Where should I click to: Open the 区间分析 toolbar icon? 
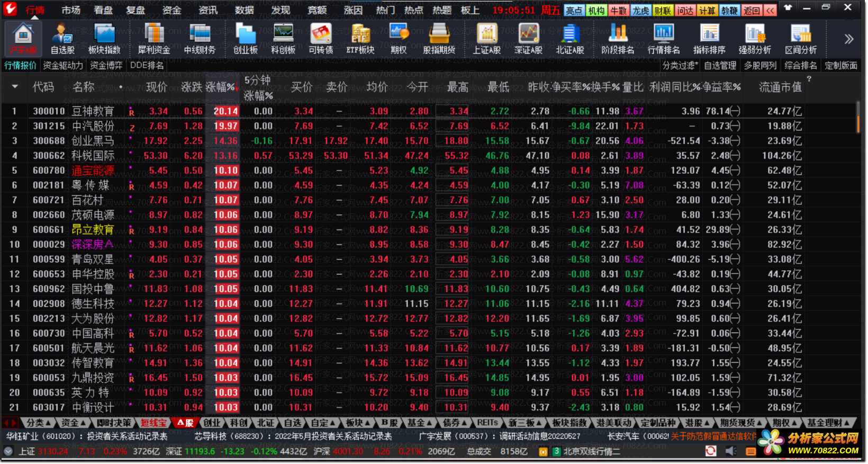tap(801, 39)
